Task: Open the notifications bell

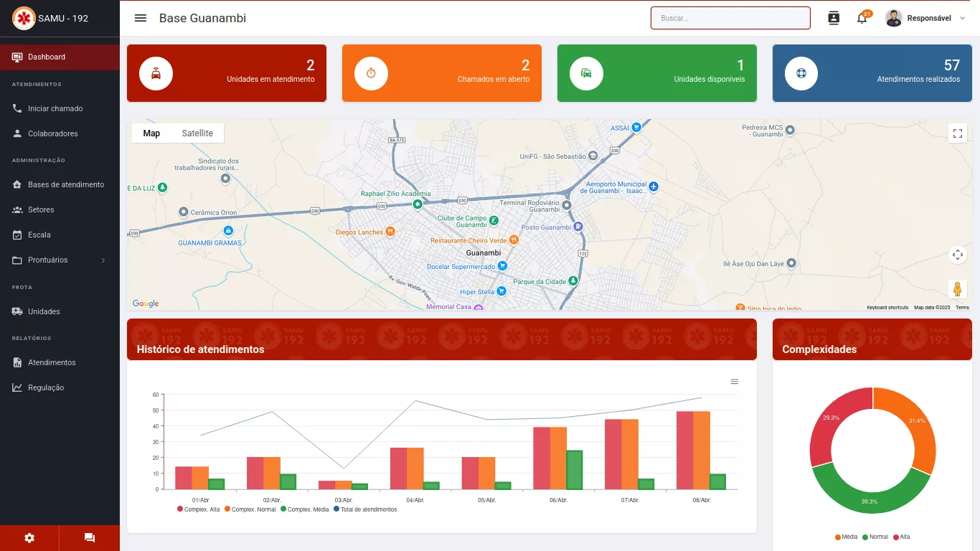Action: [862, 19]
